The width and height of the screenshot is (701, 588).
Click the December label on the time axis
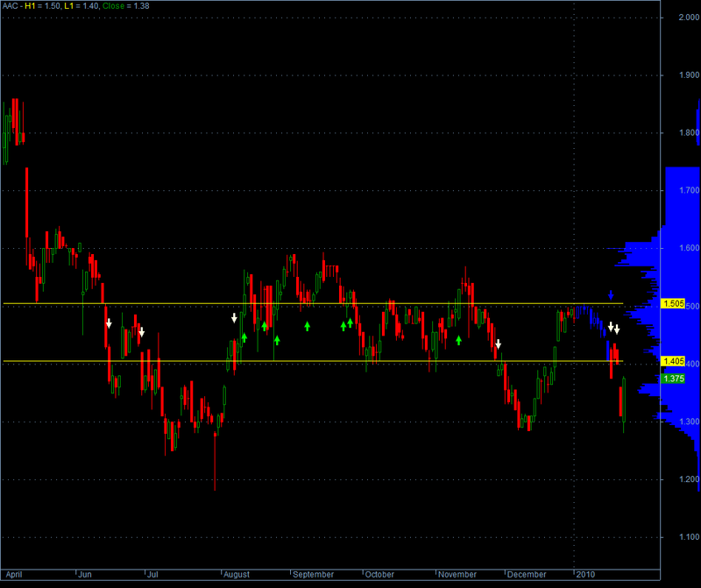pyautogui.click(x=527, y=575)
